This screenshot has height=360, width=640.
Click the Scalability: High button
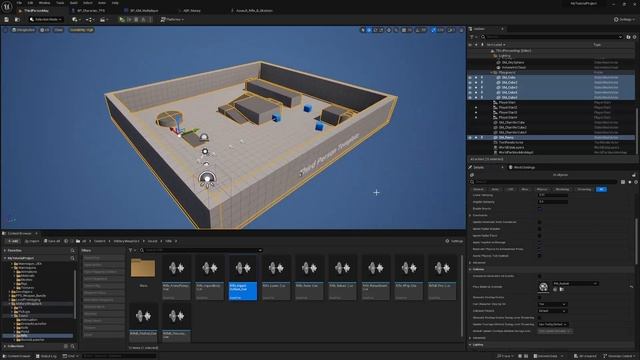[81, 30]
